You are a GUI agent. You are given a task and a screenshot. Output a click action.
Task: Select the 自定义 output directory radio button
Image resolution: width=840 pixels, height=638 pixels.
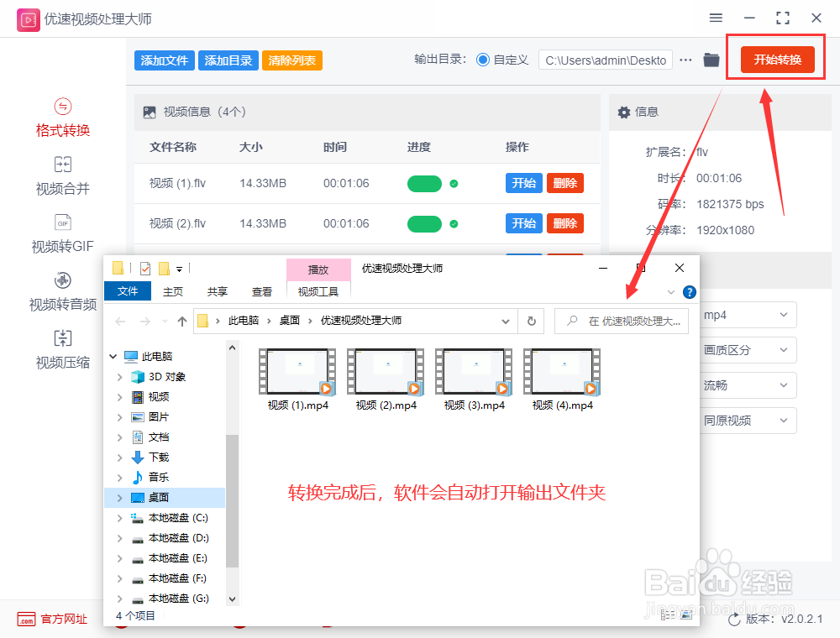[x=483, y=60]
